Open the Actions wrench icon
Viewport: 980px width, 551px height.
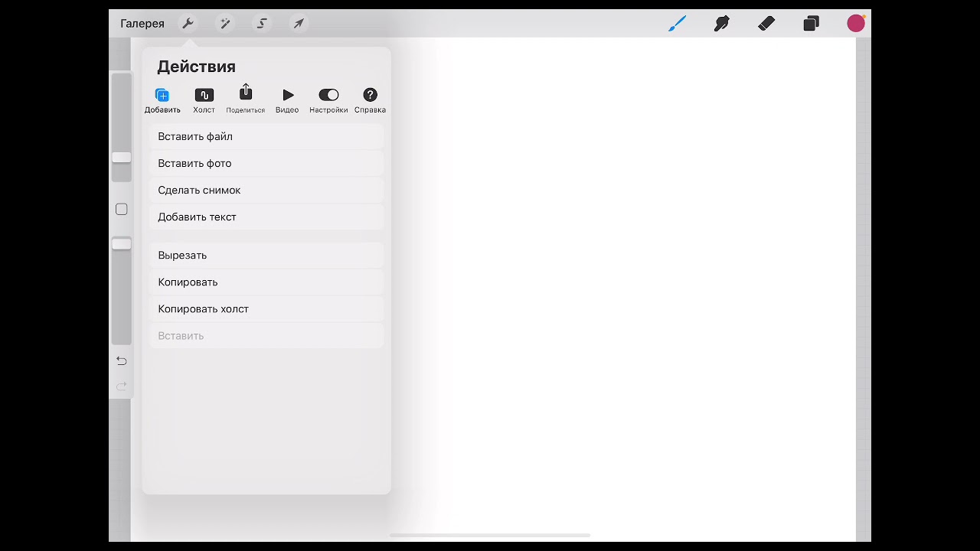(188, 24)
